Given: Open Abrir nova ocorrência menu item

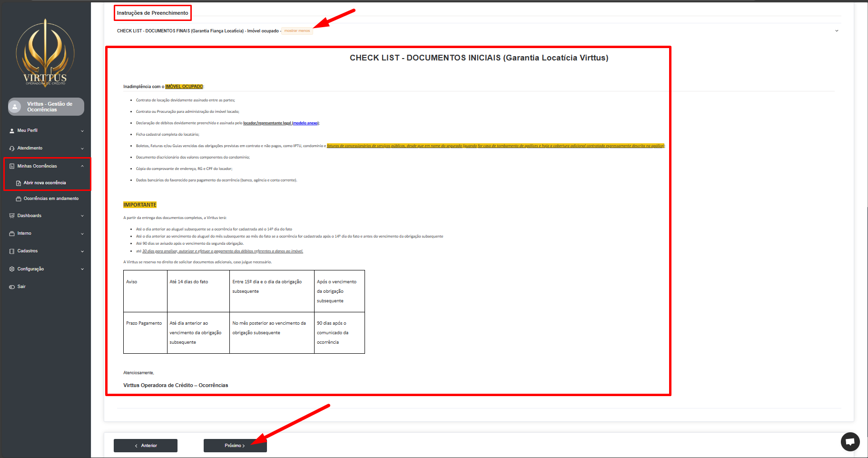Looking at the screenshot, I should coord(45,183).
